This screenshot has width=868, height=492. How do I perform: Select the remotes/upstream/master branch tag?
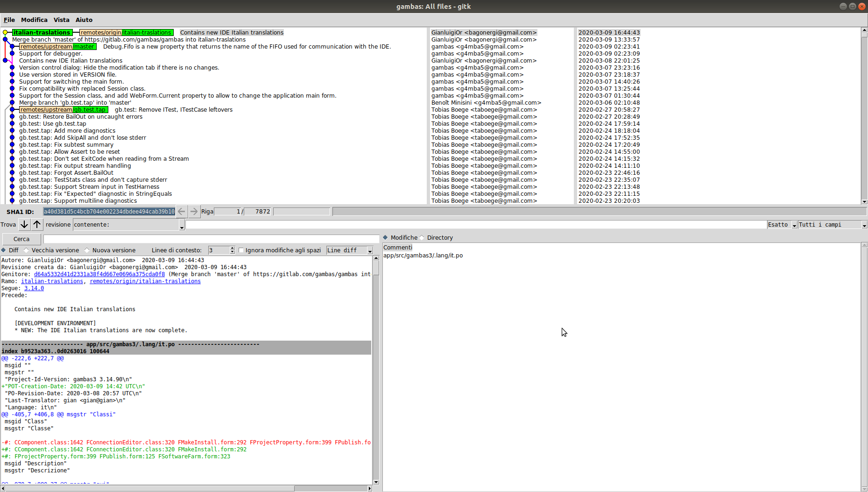57,47
